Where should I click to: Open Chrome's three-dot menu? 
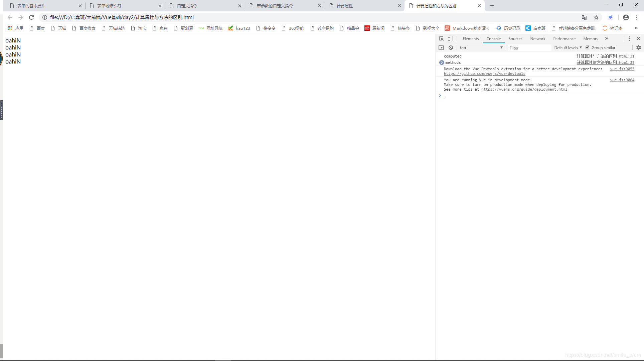click(637, 17)
